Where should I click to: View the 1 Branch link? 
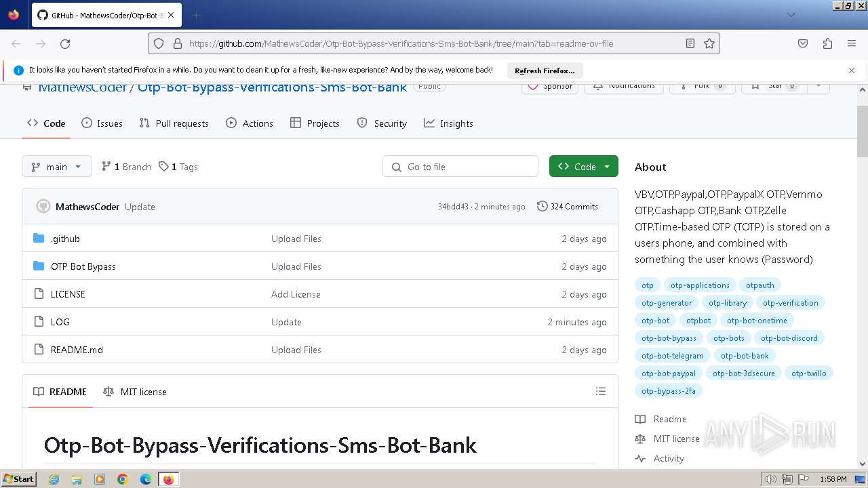pyautogui.click(x=126, y=167)
